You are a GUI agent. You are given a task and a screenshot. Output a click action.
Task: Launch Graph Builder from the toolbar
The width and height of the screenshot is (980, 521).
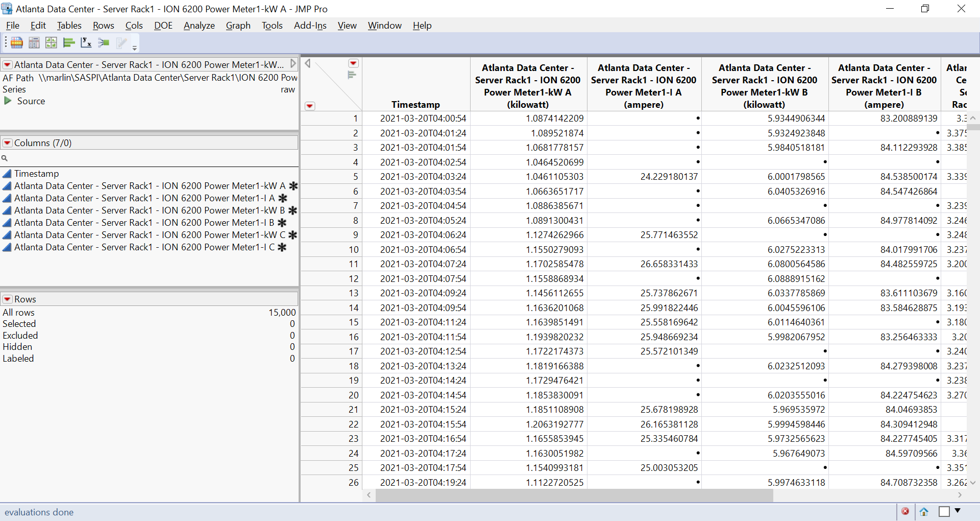point(51,43)
